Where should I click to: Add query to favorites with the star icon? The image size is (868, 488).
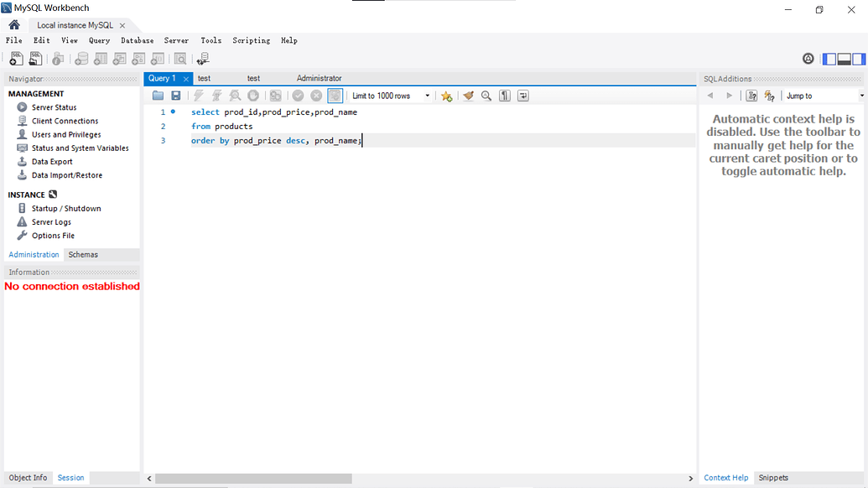pyautogui.click(x=446, y=96)
